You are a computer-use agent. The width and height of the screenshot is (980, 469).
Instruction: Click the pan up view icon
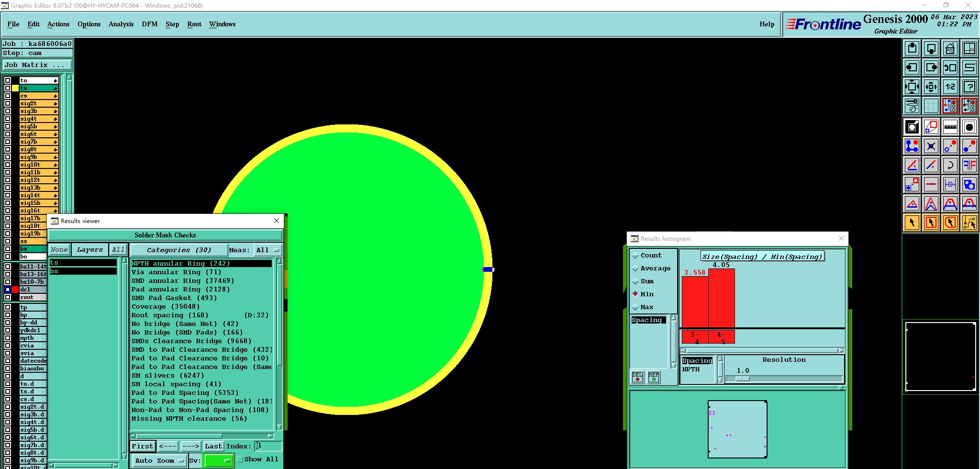click(912, 48)
